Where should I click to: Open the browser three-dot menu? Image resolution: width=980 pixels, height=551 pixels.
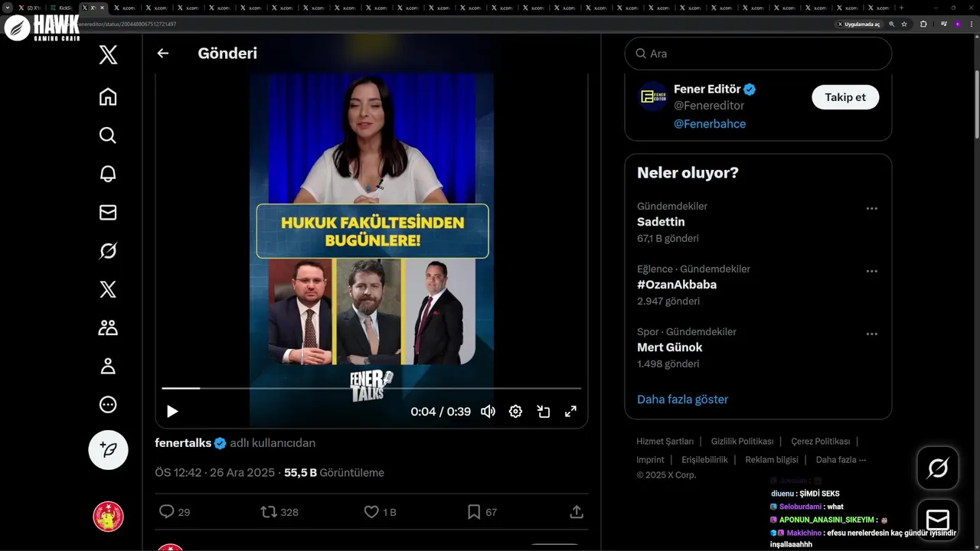click(971, 24)
